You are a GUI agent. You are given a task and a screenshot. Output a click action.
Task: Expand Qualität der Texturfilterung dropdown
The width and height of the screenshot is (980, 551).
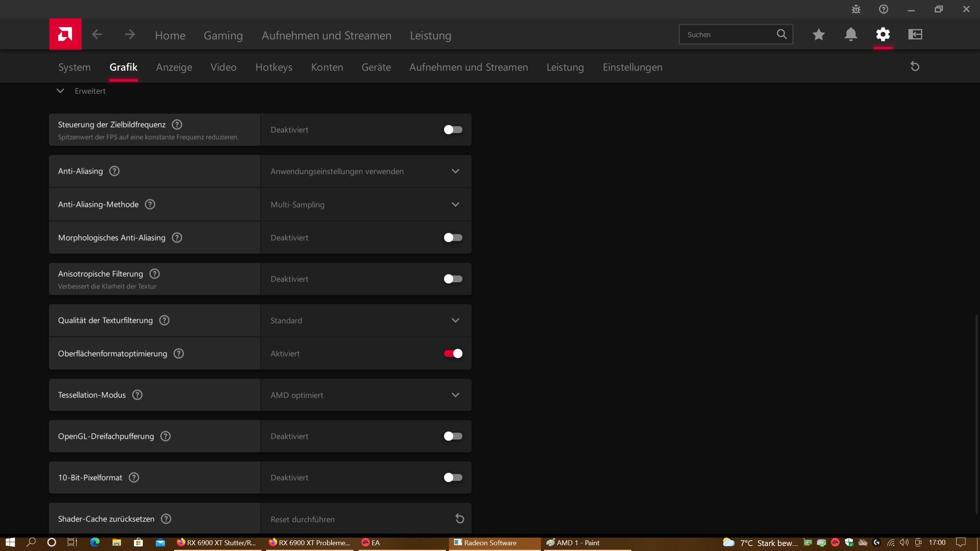coord(366,320)
